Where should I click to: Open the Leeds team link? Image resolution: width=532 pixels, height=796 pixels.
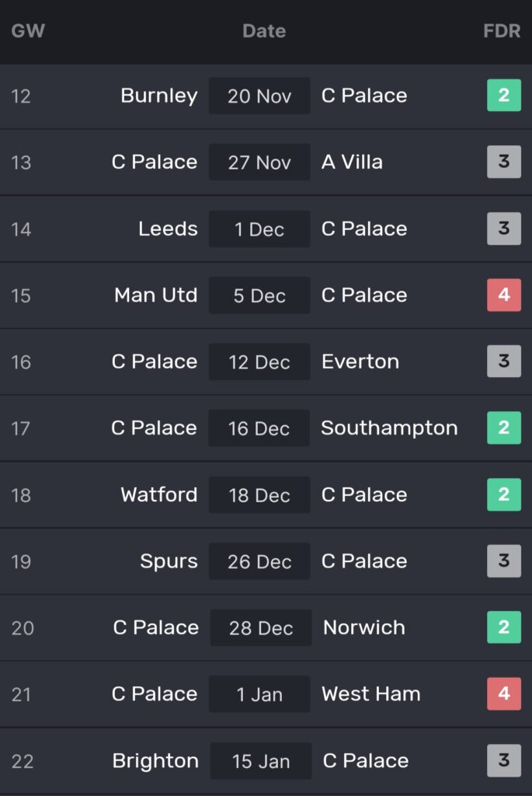(168, 229)
